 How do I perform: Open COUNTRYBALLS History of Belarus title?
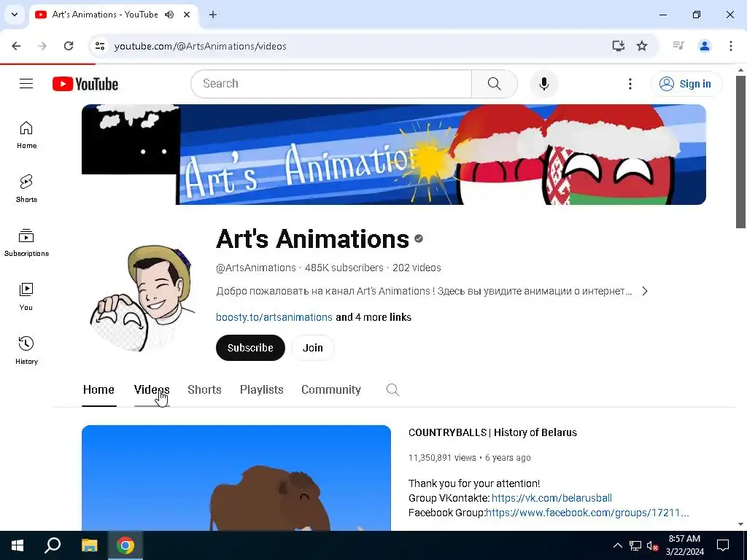492,432
